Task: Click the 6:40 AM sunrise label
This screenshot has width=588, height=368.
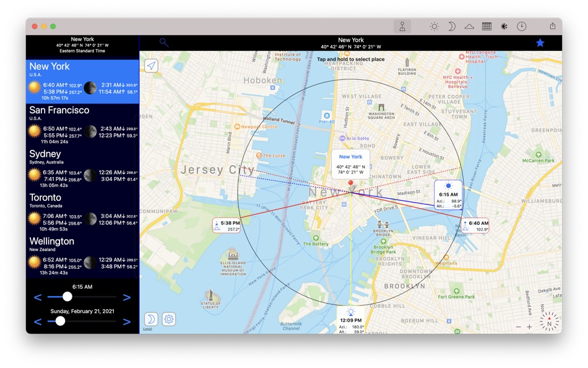Action: point(475,226)
